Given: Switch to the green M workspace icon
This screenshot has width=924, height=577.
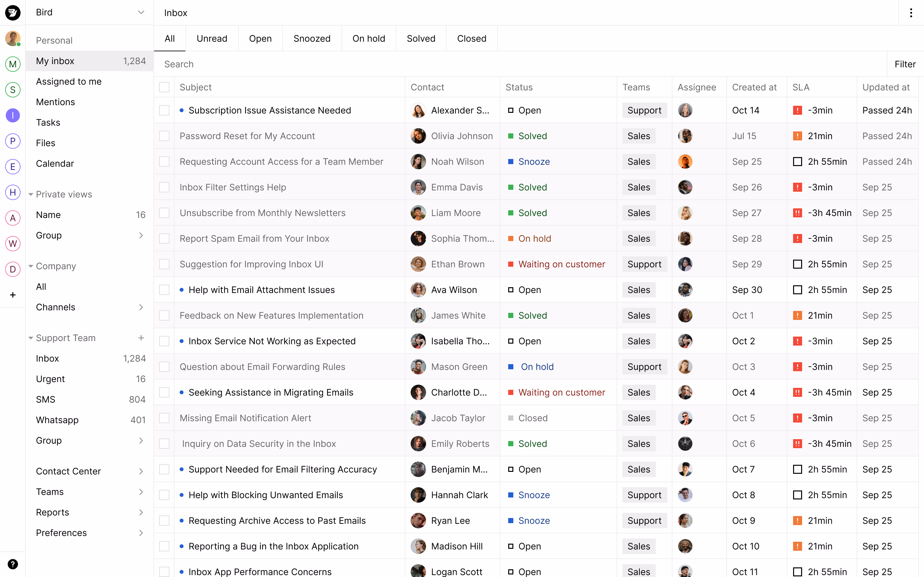Looking at the screenshot, I should pos(13,64).
